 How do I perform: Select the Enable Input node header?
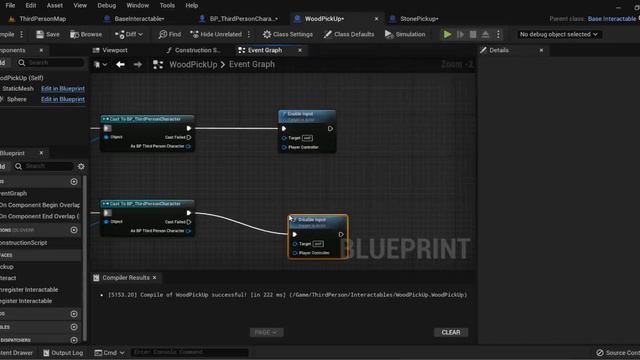(x=307, y=116)
